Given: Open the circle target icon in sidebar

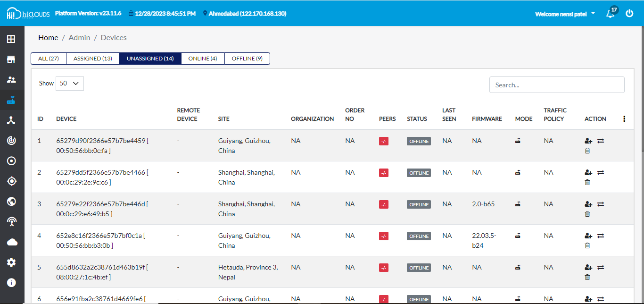Looking at the screenshot, I should coord(11,161).
